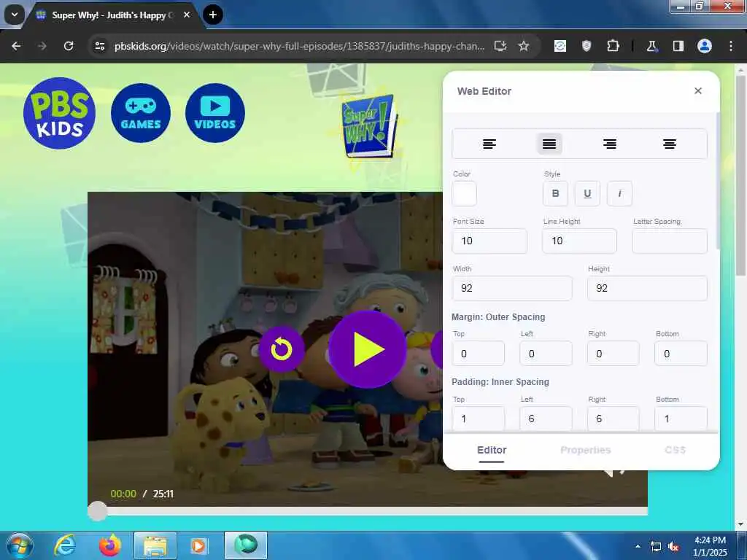Click the Width field
Viewport: 747px width, 560px height.
pos(512,288)
